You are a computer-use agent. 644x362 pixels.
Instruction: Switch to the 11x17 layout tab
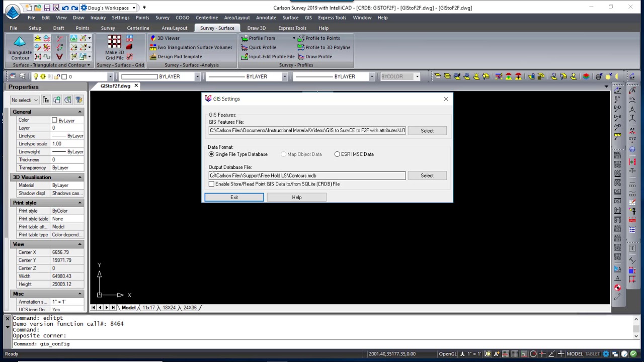point(148,308)
